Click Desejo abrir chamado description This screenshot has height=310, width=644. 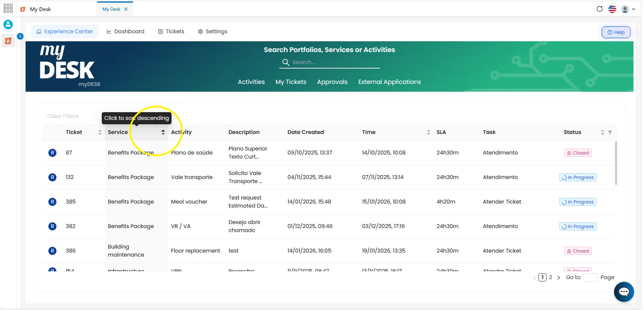[x=244, y=226]
